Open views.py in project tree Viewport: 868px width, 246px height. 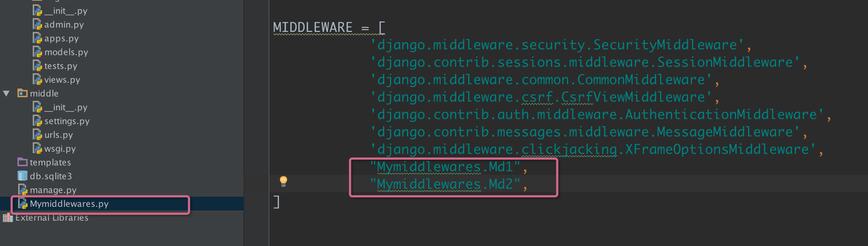(62, 80)
